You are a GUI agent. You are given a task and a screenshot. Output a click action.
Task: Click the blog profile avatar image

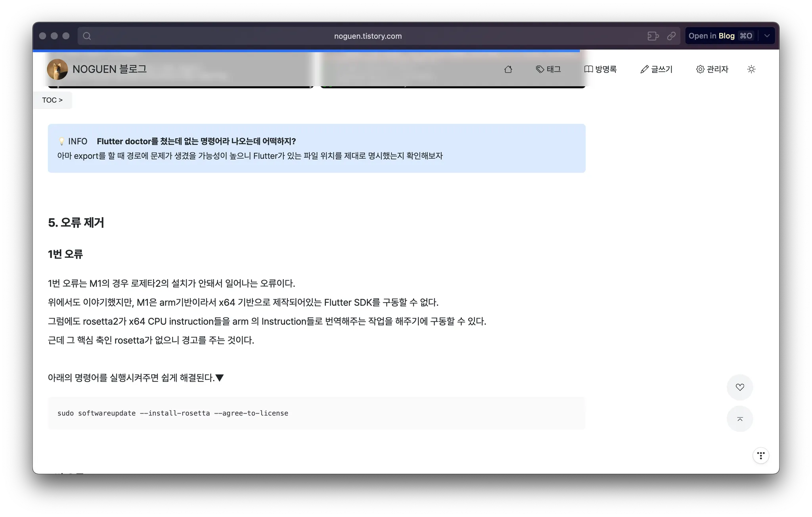click(57, 69)
